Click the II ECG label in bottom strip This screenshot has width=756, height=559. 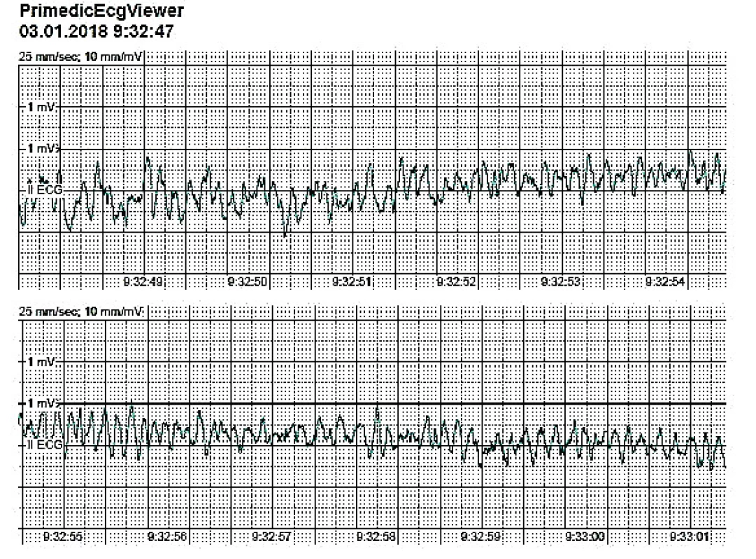pos(45,444)
